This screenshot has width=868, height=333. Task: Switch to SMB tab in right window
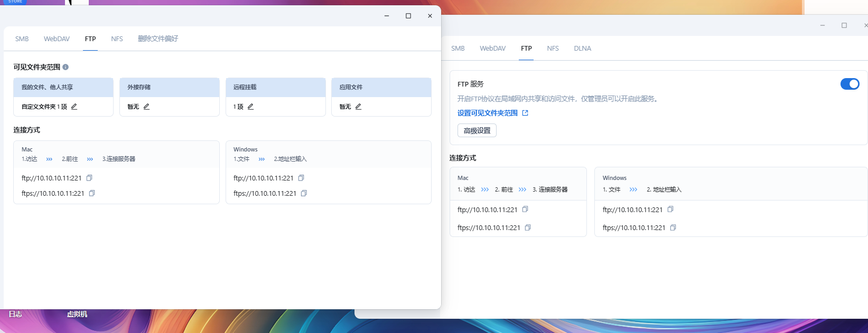pyautogui.click(x=458, y=49)
